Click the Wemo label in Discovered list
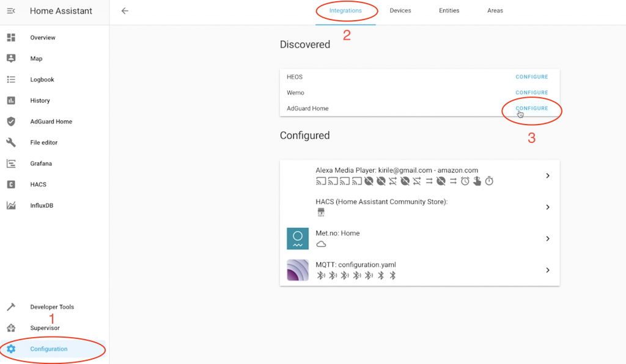The height and width of the screenshot is (364, 626). tap(295, 92)
